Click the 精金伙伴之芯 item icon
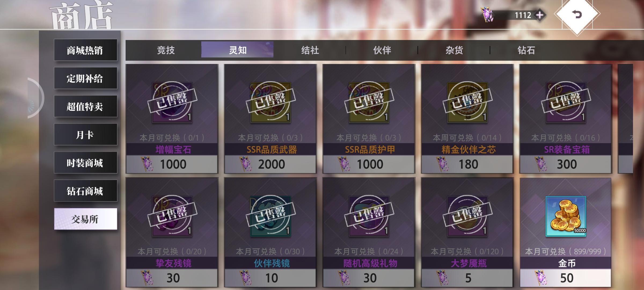 tap(467, 103)
